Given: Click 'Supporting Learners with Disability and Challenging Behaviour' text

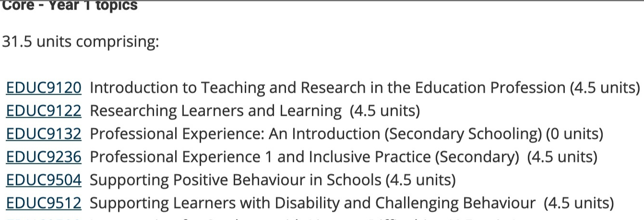Looking at the screenshot, I should click(312, 203).
